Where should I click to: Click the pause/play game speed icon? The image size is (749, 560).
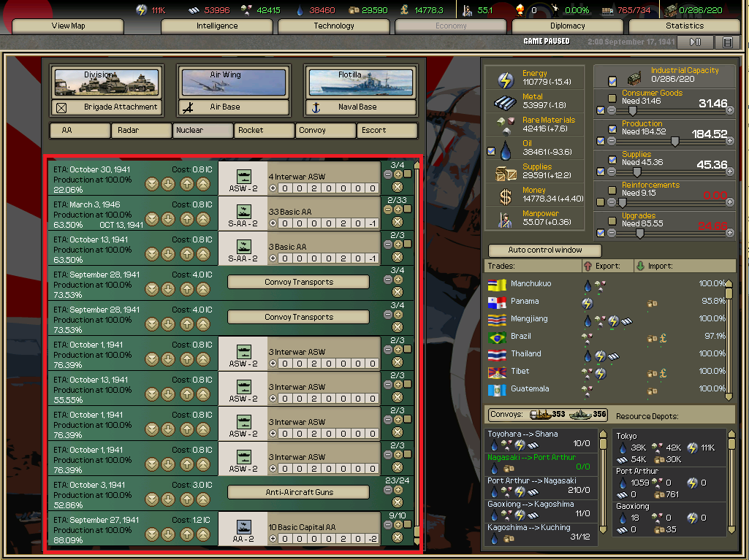[x=696, y=42]
